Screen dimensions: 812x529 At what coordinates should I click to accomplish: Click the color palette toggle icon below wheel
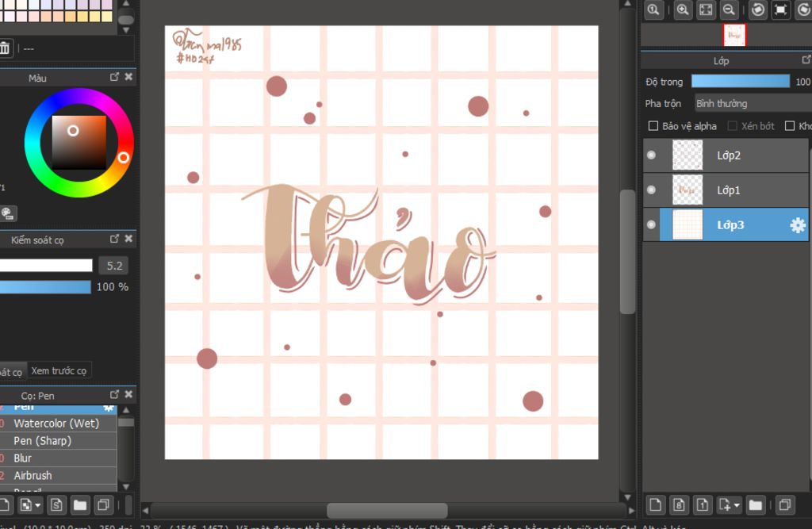[8, 213]
